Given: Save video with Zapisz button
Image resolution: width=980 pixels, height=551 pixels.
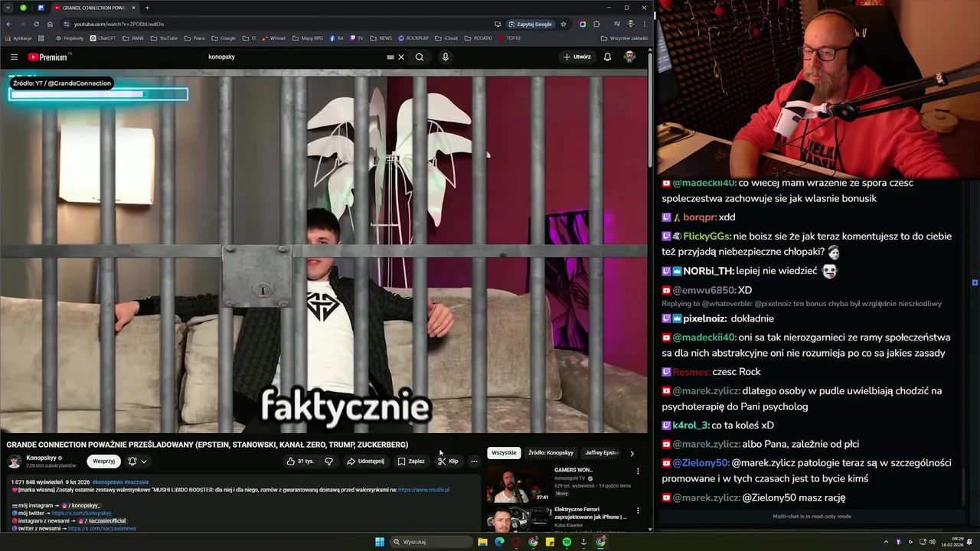Looking at the screenshot, I should pos(411,461).
